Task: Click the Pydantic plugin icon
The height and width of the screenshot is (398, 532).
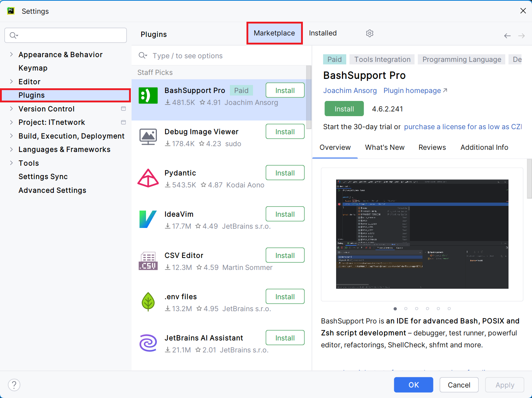Action: 148,178
